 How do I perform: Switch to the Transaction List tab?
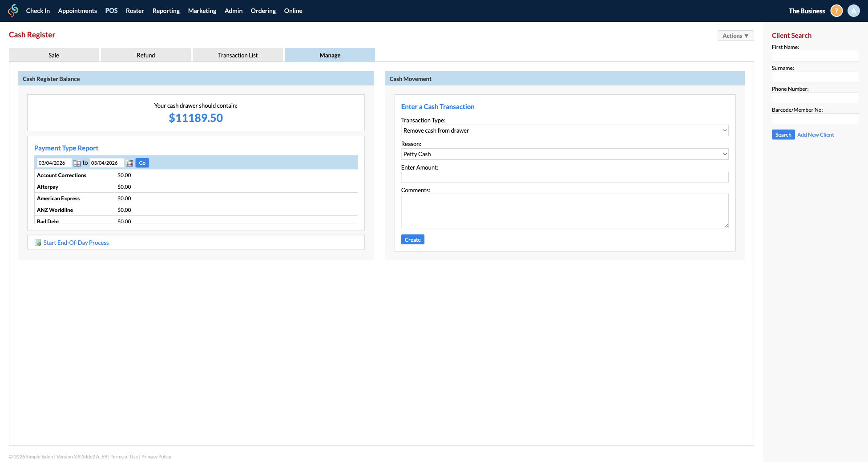point(238,55)
